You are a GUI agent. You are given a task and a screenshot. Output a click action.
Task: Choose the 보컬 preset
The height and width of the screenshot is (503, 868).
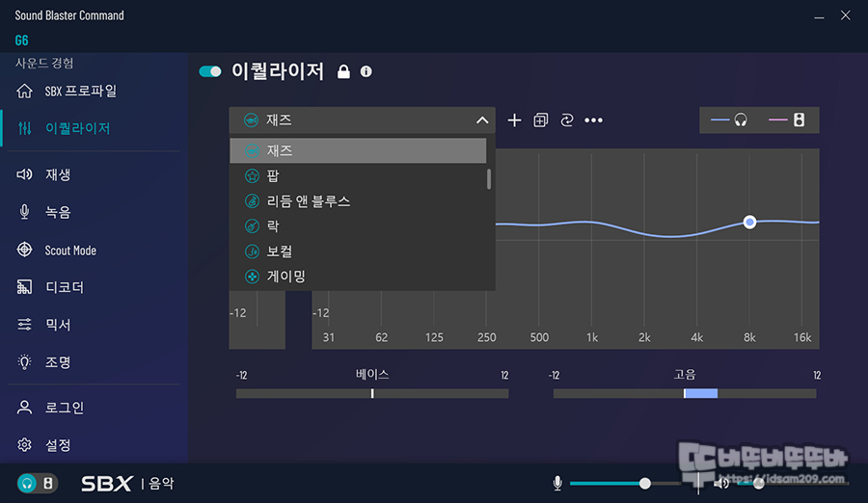[358, 251]
